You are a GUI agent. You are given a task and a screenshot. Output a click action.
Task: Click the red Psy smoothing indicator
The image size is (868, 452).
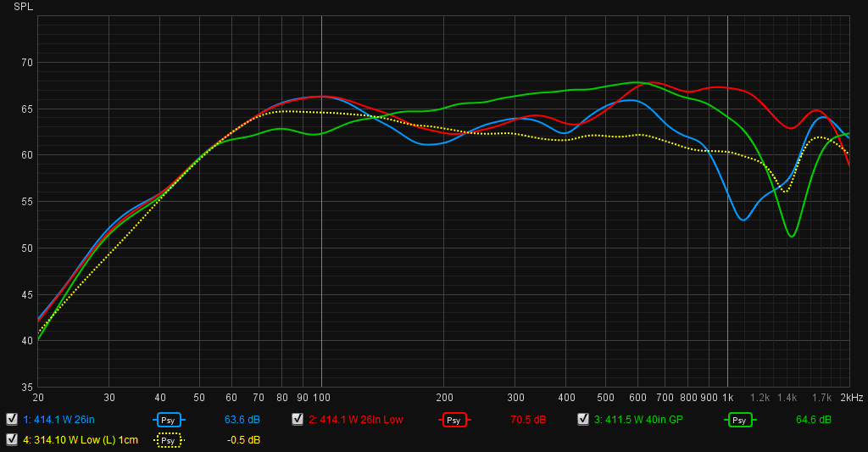tap(454, 420)
